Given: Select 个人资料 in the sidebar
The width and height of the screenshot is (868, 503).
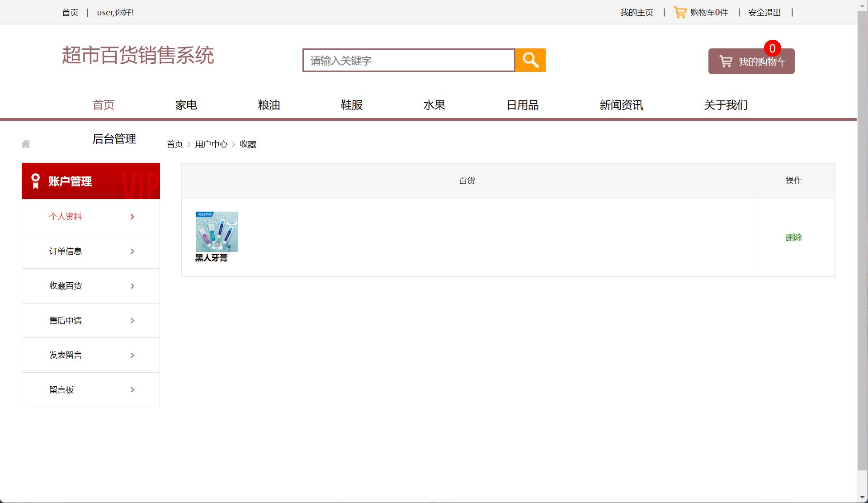Looking at the screenshot, I should tap(65, 217).
